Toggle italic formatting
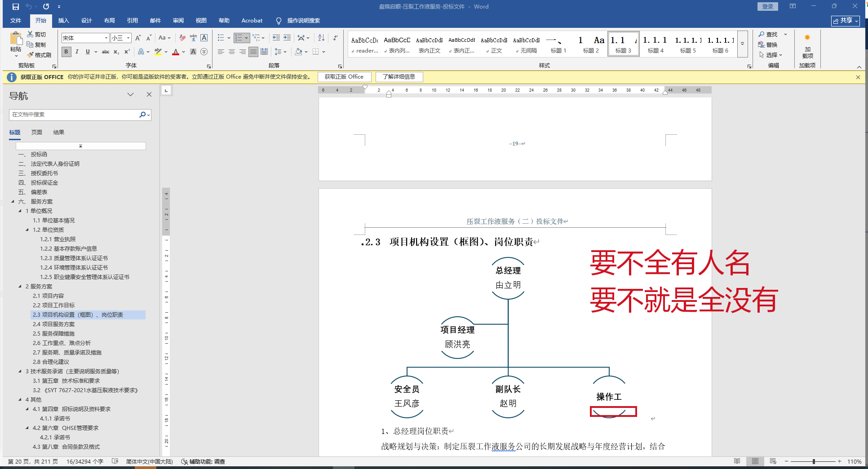 click(77, 52)
